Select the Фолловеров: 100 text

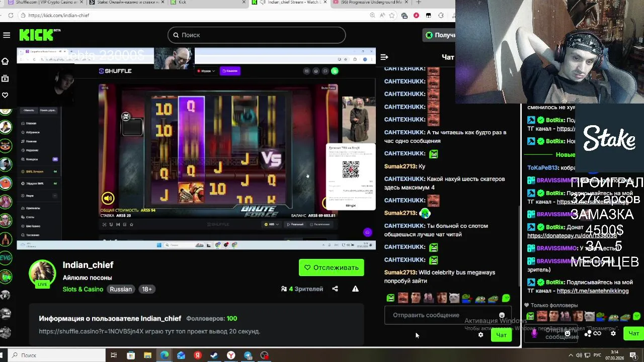tap(211, 318)
